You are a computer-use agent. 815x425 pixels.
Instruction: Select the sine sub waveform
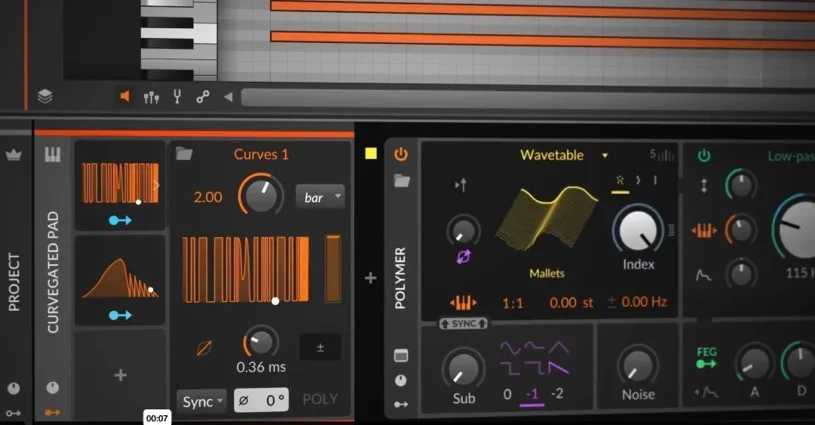click(x=510, y=348)
